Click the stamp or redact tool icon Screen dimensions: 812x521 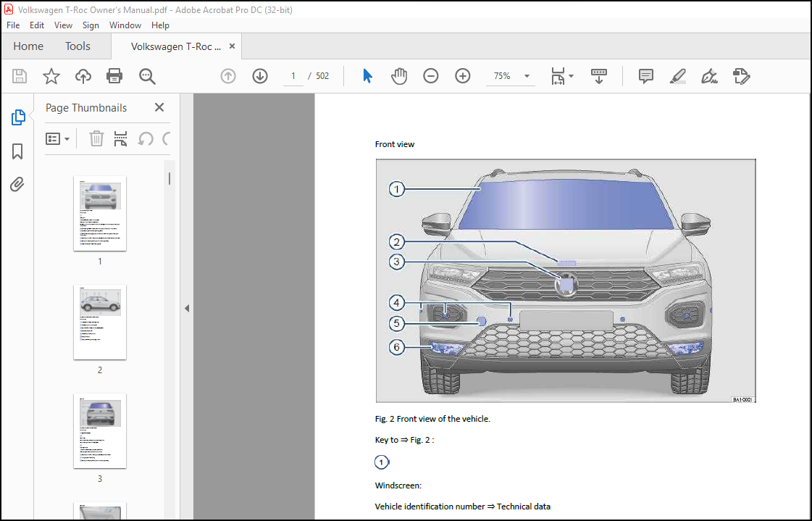point(742,76)
